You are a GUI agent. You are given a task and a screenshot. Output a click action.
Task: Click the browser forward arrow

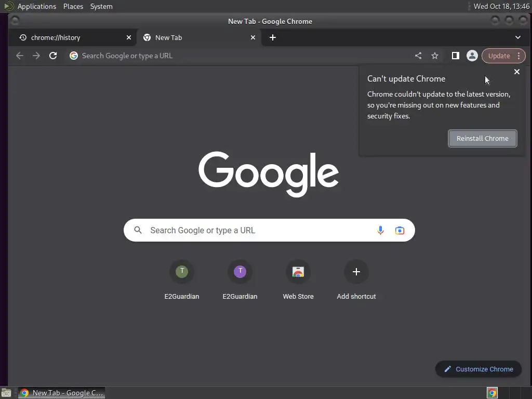tap(36, 56)
